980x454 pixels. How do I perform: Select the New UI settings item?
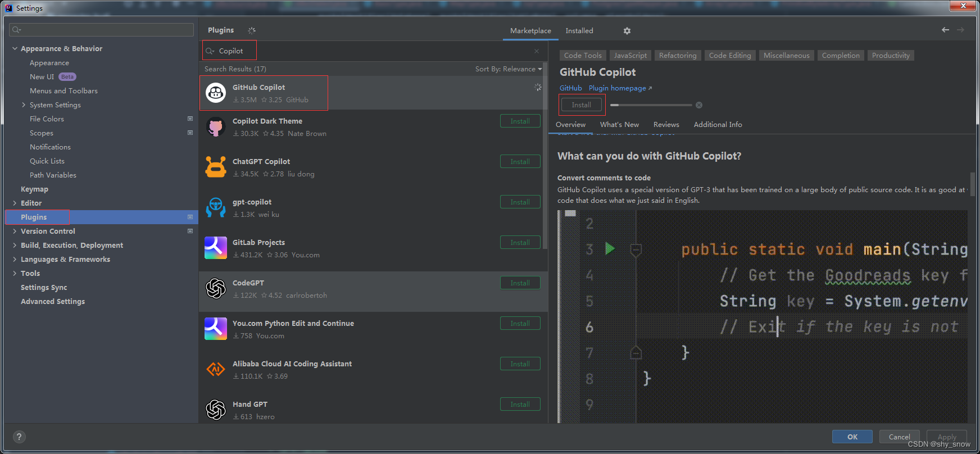[42, 76]
